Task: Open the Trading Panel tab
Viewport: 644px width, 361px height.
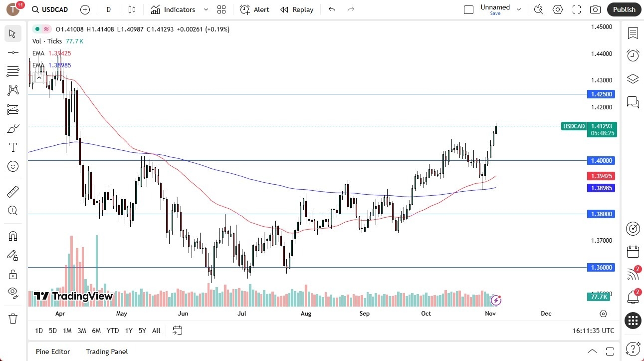Action: pos(106,352)
